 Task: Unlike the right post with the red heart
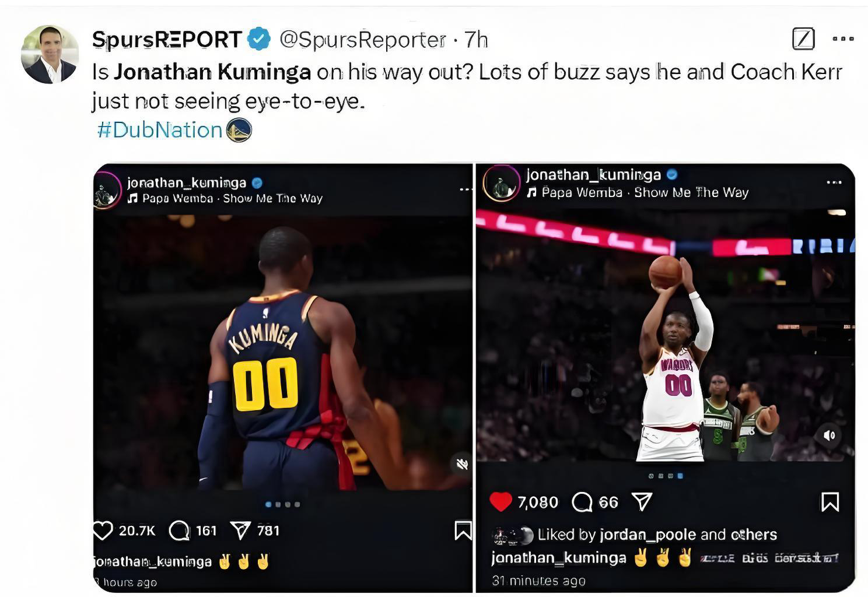pyautogui.click(x=501, y=501)
